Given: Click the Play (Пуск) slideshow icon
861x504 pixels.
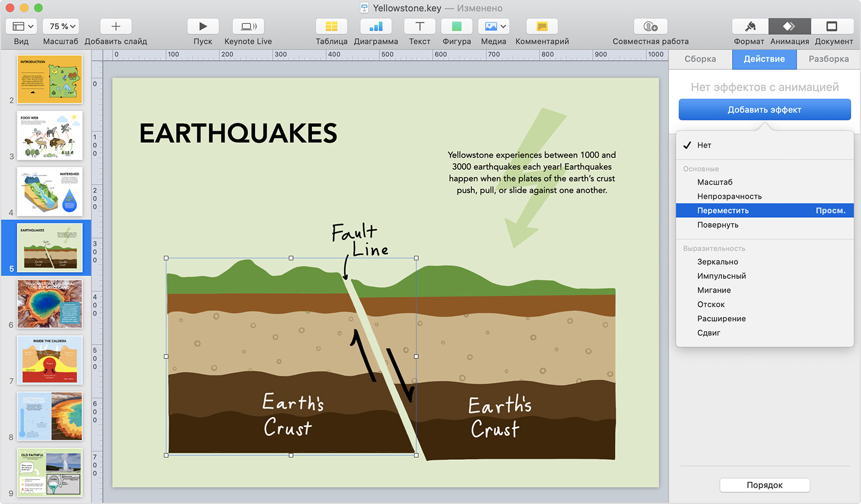Looking at the screenshot, I should tap(203, 26).
